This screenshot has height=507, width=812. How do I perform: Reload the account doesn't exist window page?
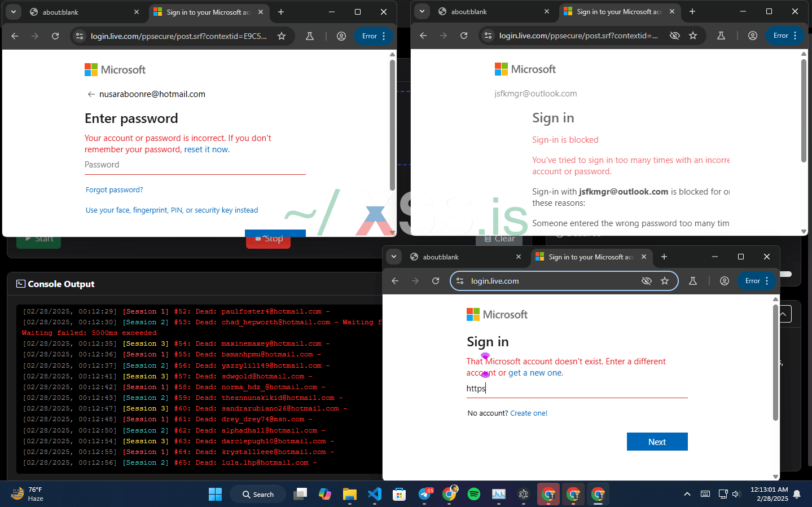click(x=436, y=281)
